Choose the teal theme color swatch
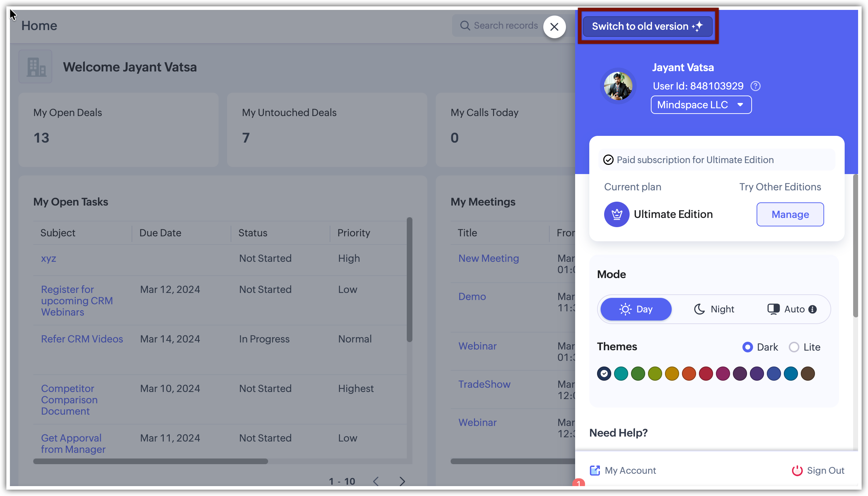The width and height of the screenshot is (868, 496). tap(621, 374)
